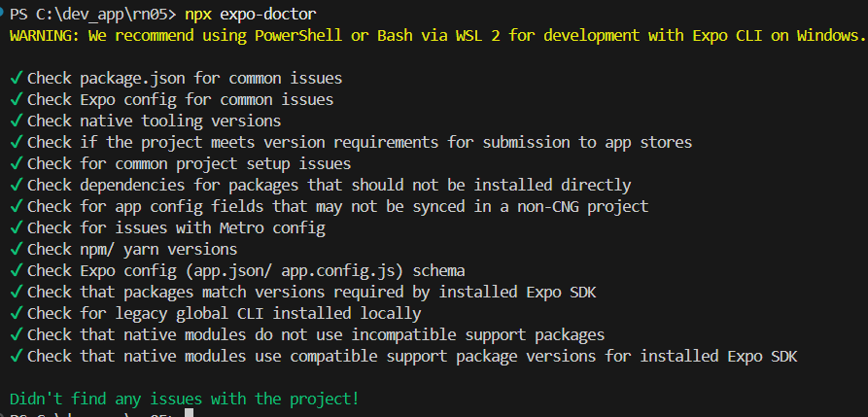Click 'Check for common project setup issues'

[189, 164]
